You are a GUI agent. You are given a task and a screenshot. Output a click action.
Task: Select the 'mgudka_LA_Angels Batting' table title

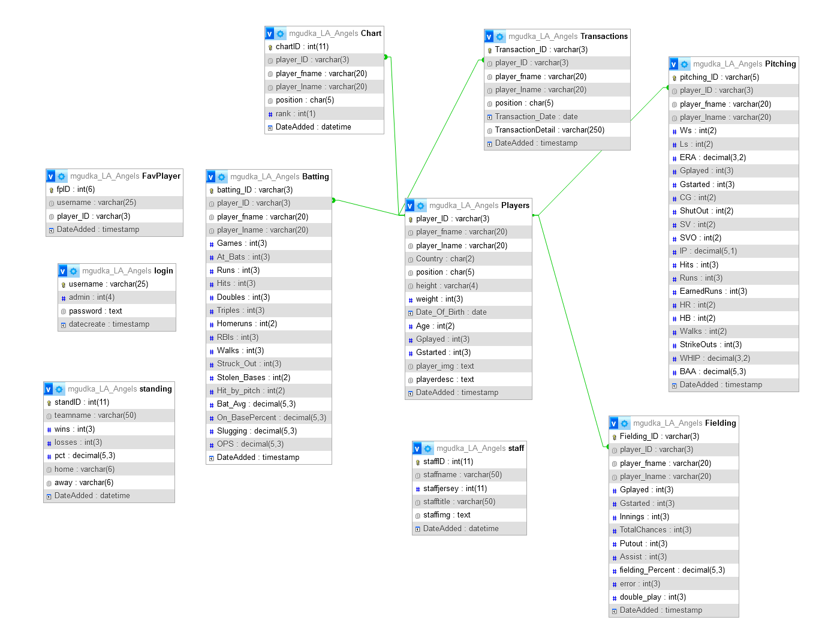[279, 177]
